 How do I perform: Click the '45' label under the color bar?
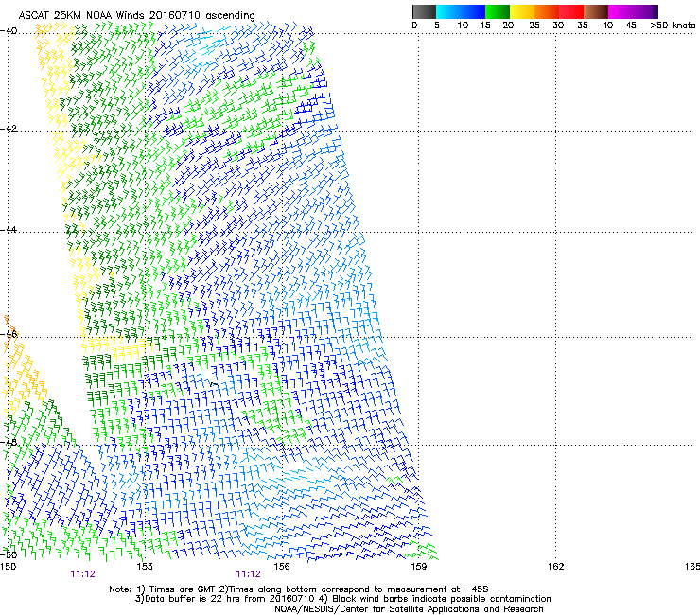(631, 26)
